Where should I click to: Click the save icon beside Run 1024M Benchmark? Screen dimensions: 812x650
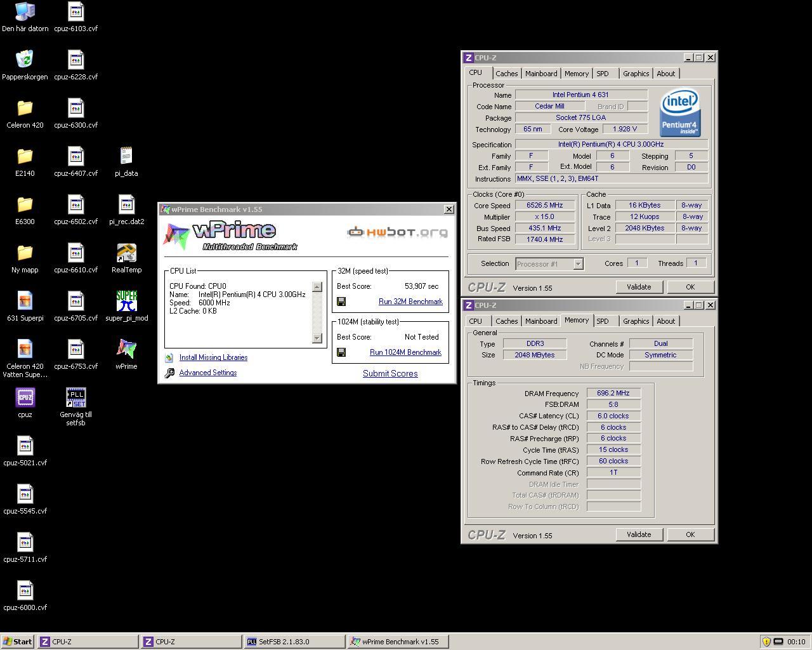coord(341,352)
